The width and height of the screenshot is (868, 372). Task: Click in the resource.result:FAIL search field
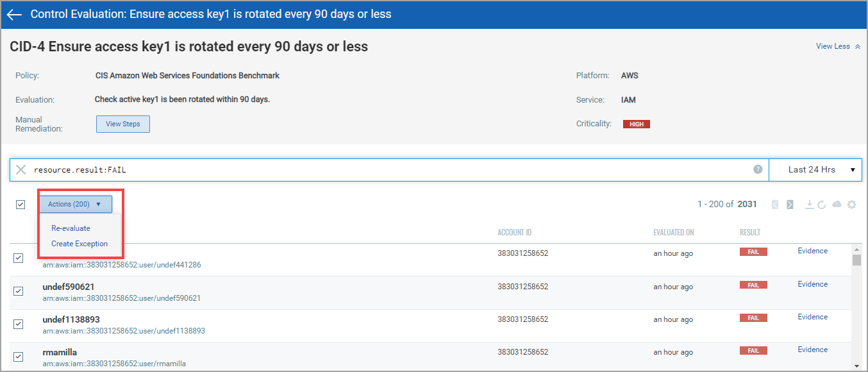[389, 170]
